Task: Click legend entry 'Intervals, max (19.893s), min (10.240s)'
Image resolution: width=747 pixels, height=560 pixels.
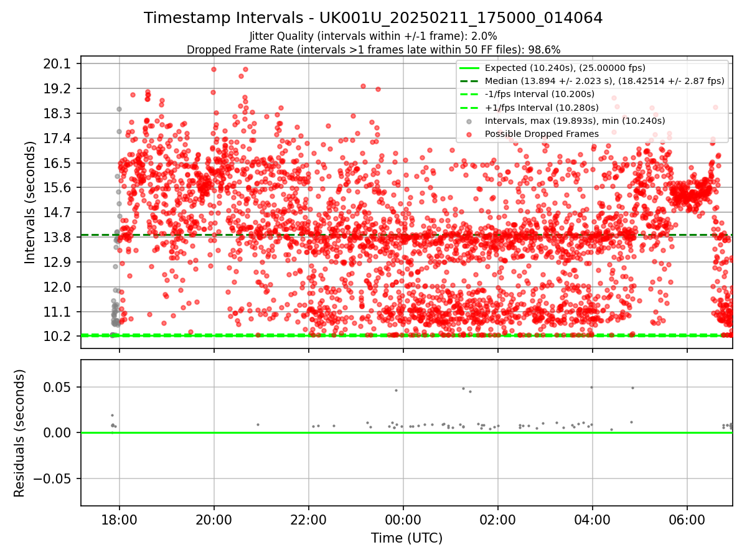Action: 575,121
